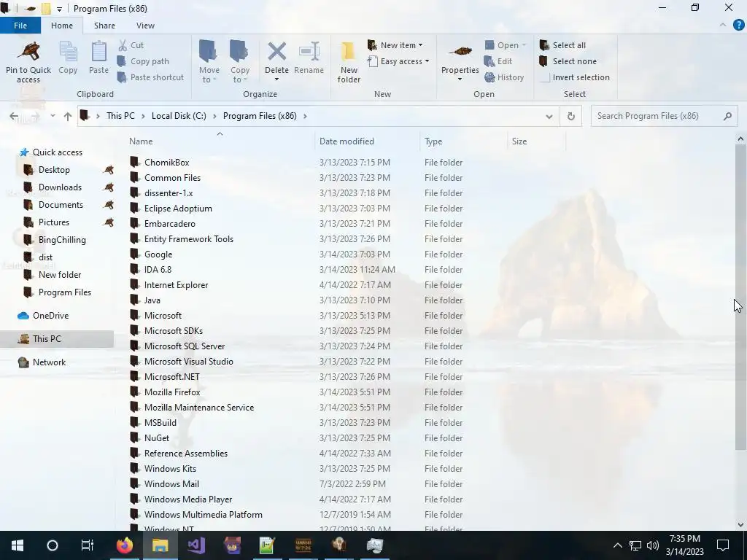Open Visual Studio from the taskbar
The height and width of the screenshot is (560, 747).
point(196,545)
